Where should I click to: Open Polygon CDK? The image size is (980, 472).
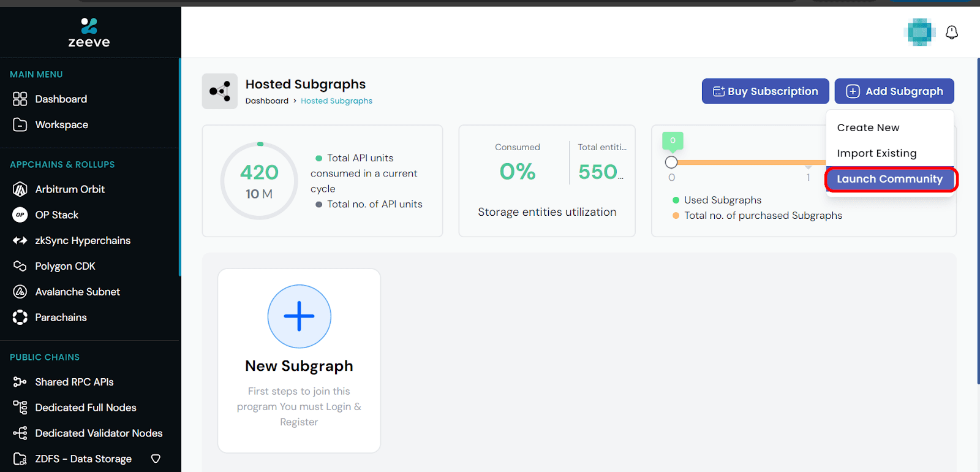(x=65, y=266)
